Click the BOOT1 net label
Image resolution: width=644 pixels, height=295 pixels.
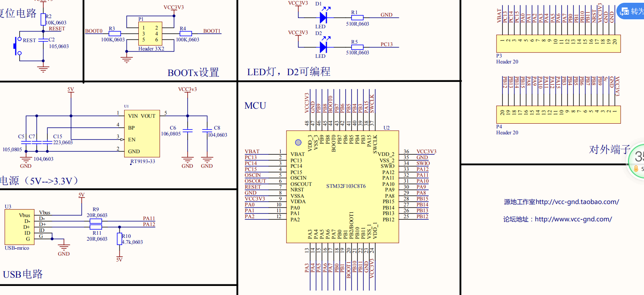point(212,31)
